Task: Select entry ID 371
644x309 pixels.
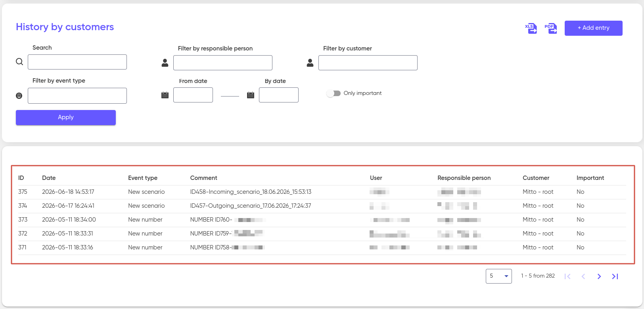Action: pos(22,247)
